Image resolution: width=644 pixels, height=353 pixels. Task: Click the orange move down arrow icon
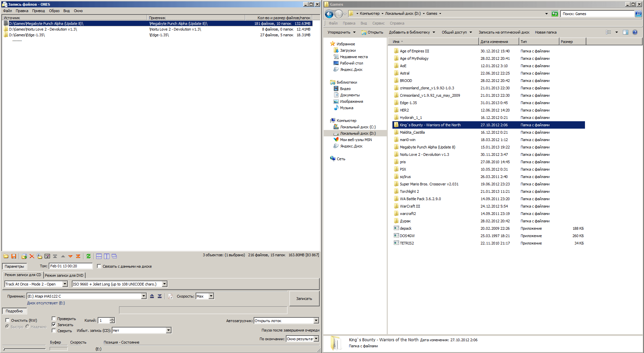tap(70, 256)
